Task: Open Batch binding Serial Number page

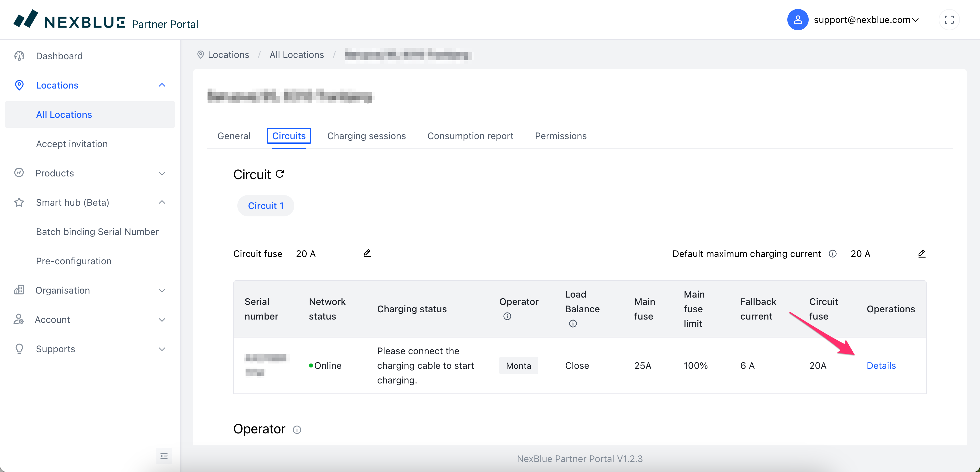Action: click(x=97, y=232)
